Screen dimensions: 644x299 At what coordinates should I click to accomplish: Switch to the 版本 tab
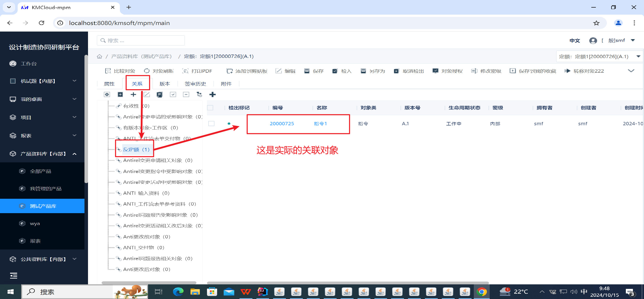pyautogui.click(x=165, y=84)
